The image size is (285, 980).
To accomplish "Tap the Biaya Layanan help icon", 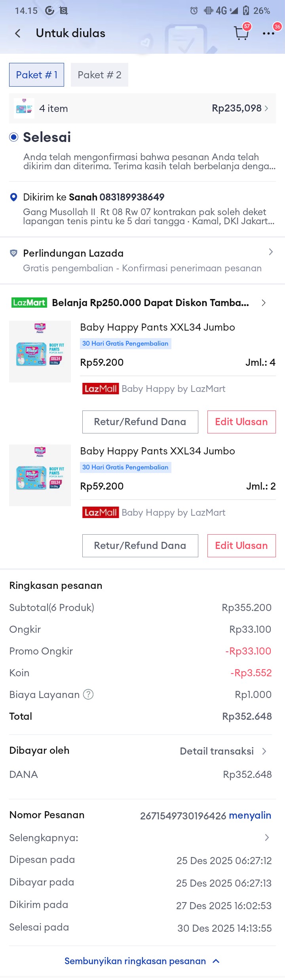I will pyautogui.click(x=88, y=694).
